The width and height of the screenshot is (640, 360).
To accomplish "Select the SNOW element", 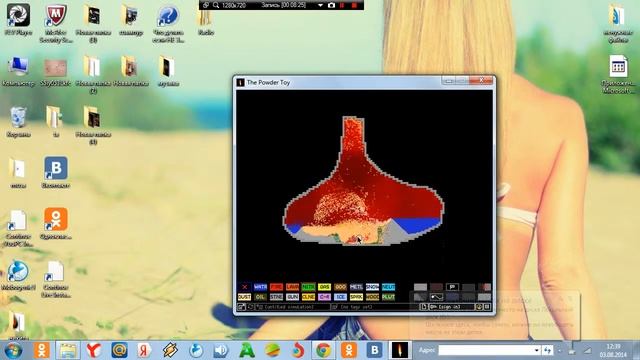I will 372,287.
